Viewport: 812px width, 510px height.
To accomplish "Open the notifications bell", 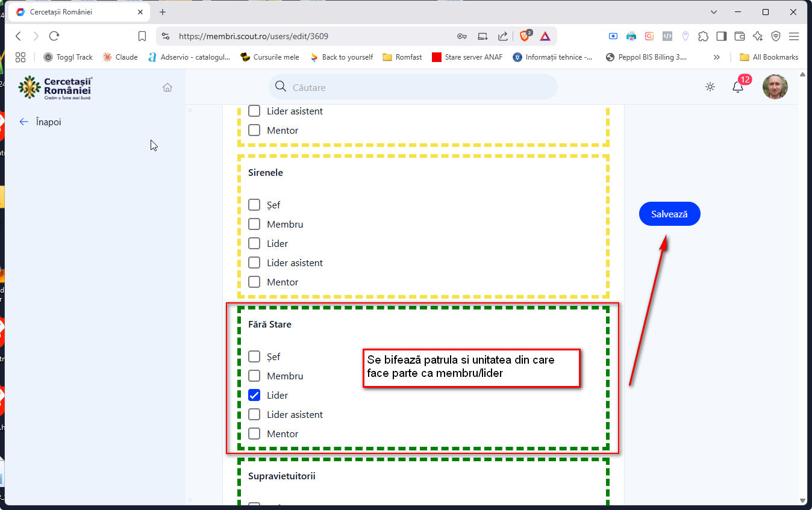I will click(x=737, y=87).
